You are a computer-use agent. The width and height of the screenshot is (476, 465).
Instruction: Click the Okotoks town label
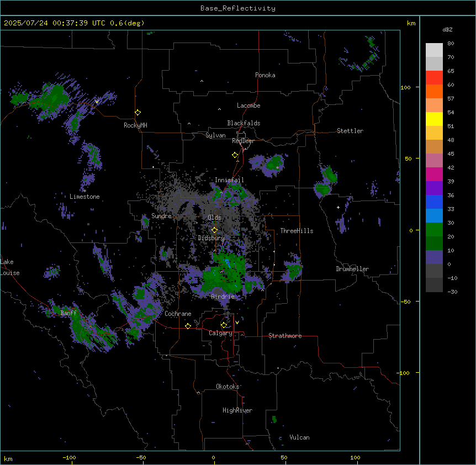click(x=228, y=387)
